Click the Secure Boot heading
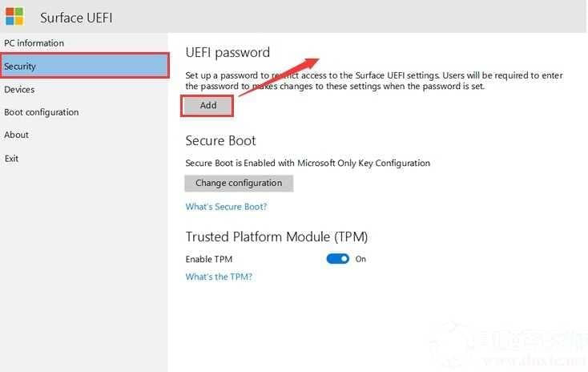The image size is (588, 372). 220,141
